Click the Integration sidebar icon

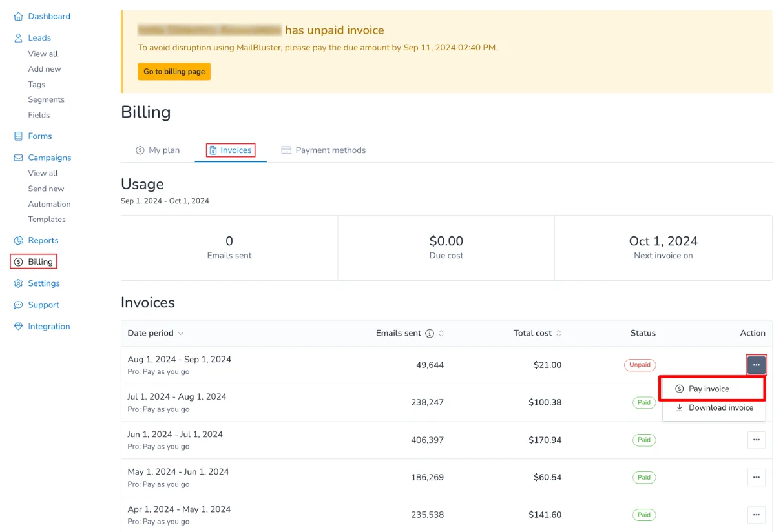[17, 326]
